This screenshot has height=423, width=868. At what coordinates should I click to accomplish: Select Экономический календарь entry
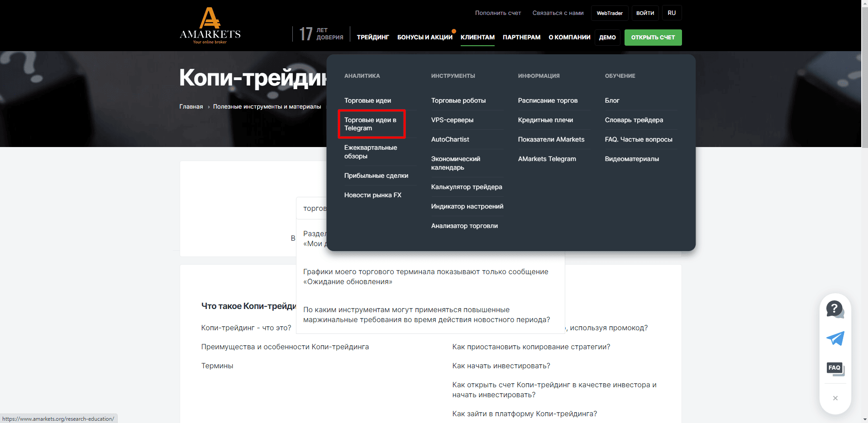click(x=456, y=163)
